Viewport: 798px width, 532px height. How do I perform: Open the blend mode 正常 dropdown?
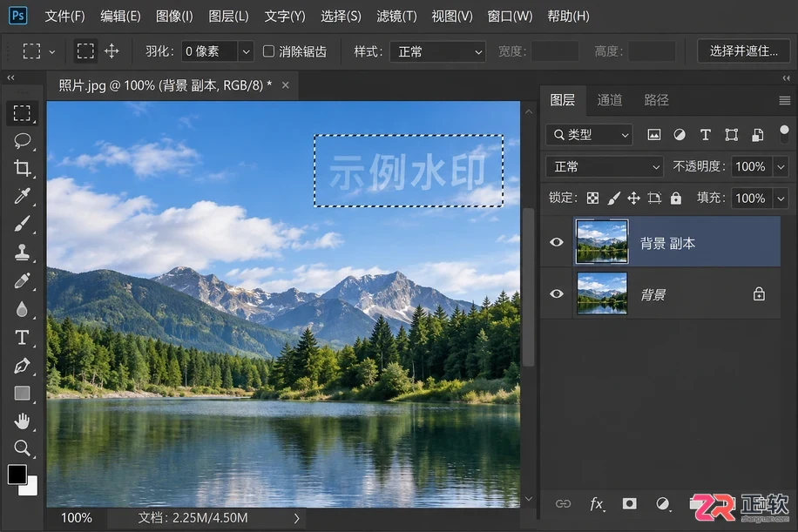(x=605, y=166)
